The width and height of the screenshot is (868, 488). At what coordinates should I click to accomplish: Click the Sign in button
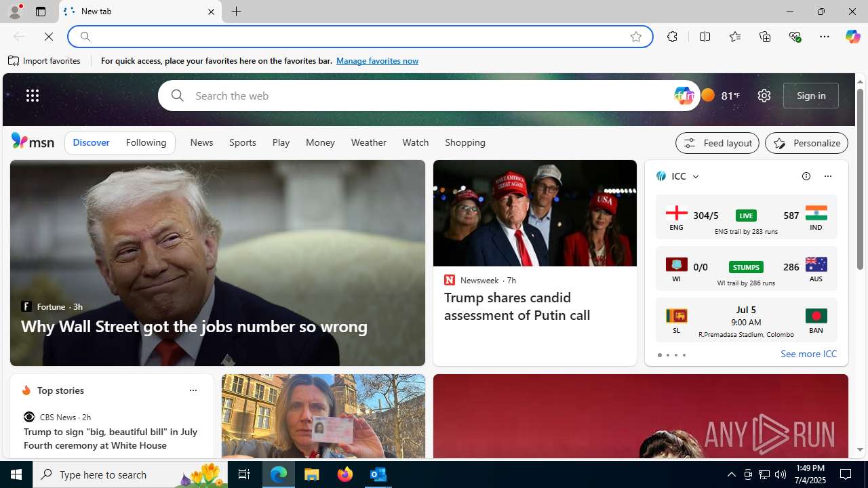[x=811, y=96]
